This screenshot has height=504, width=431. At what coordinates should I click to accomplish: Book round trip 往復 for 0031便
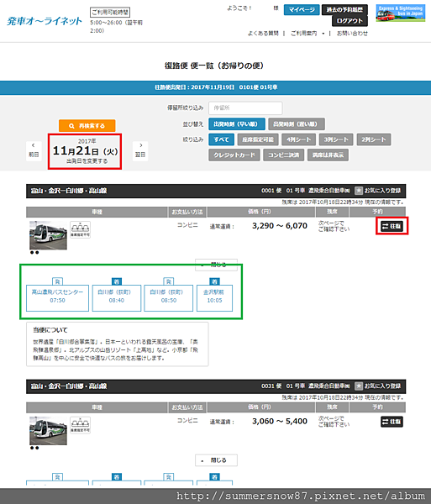tap(392, 422)
